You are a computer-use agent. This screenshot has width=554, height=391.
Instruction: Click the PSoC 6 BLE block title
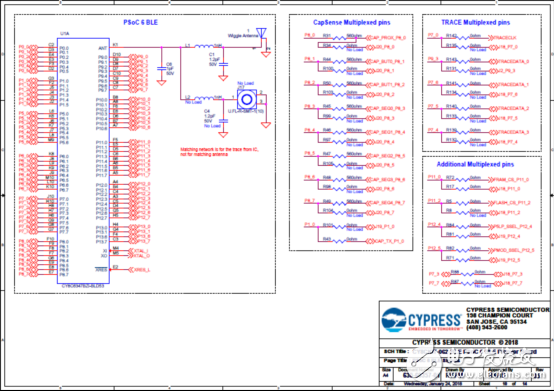click(140, 22)
